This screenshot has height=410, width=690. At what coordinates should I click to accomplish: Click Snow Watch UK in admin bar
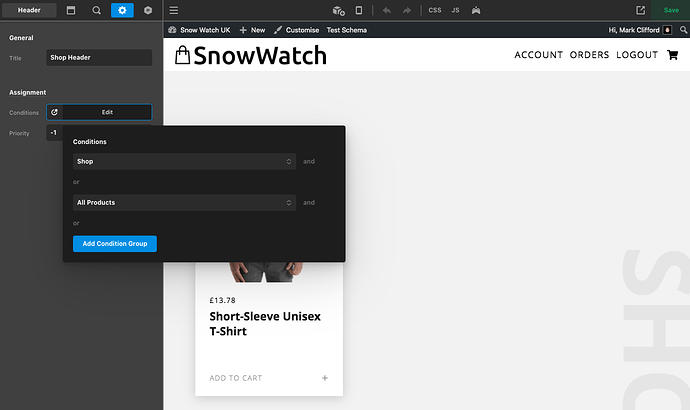tap(199, 30)
